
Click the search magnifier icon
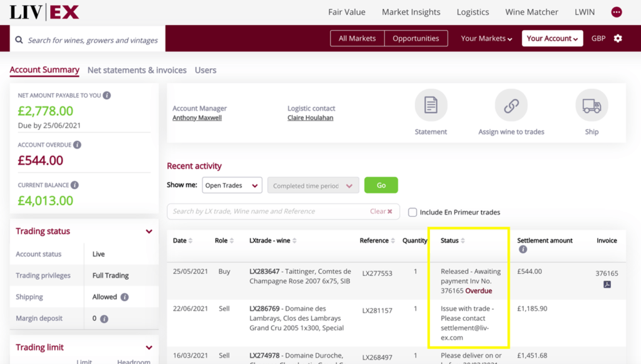point(19,40)
